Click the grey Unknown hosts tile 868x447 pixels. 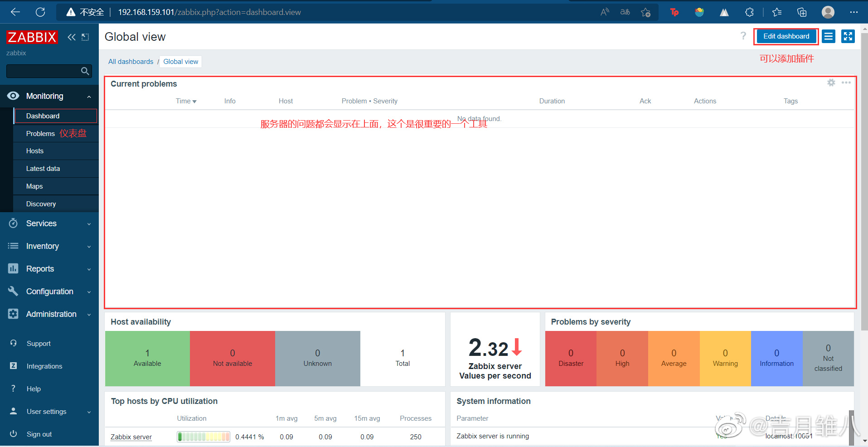tap(318, 359)
